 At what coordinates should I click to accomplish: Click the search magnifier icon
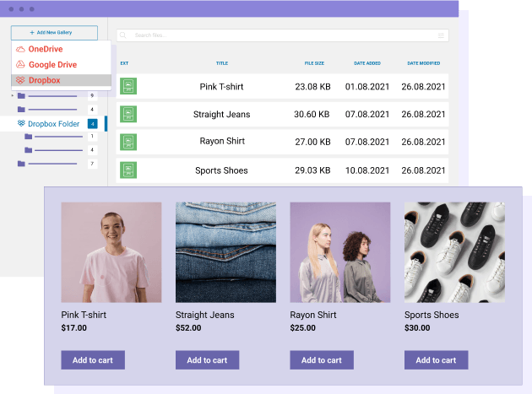123,35
